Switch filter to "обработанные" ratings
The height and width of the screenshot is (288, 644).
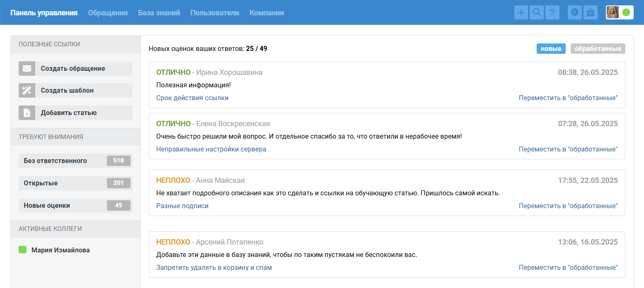click(x=598, y=49)
